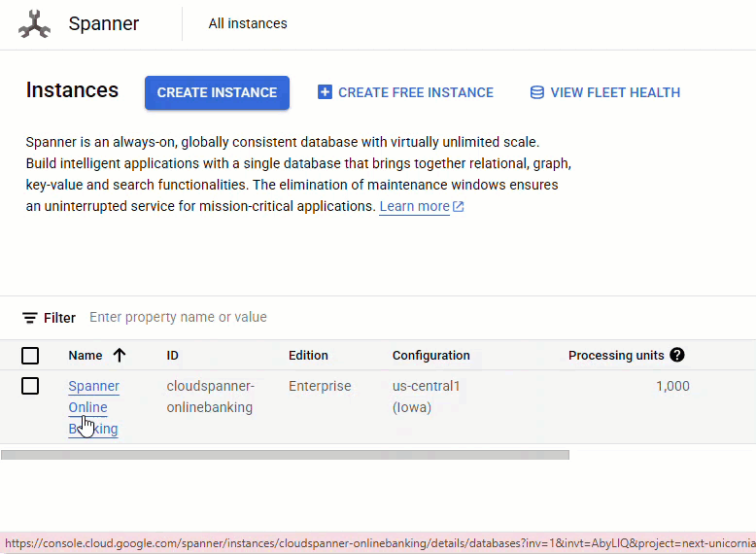
Task: Click Create Free Instance
Action: (415, 92)
